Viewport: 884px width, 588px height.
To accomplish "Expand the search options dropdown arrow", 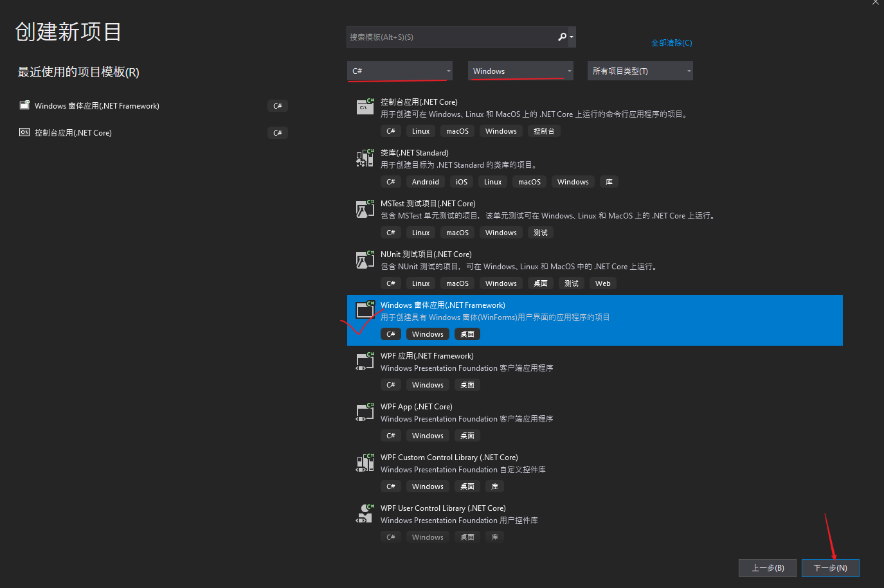I will coord(572,37).
